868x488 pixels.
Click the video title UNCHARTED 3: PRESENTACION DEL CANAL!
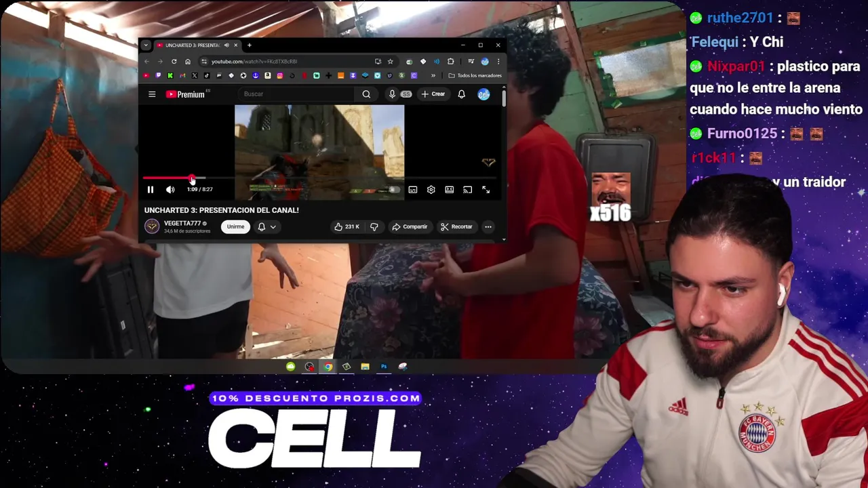221,210
